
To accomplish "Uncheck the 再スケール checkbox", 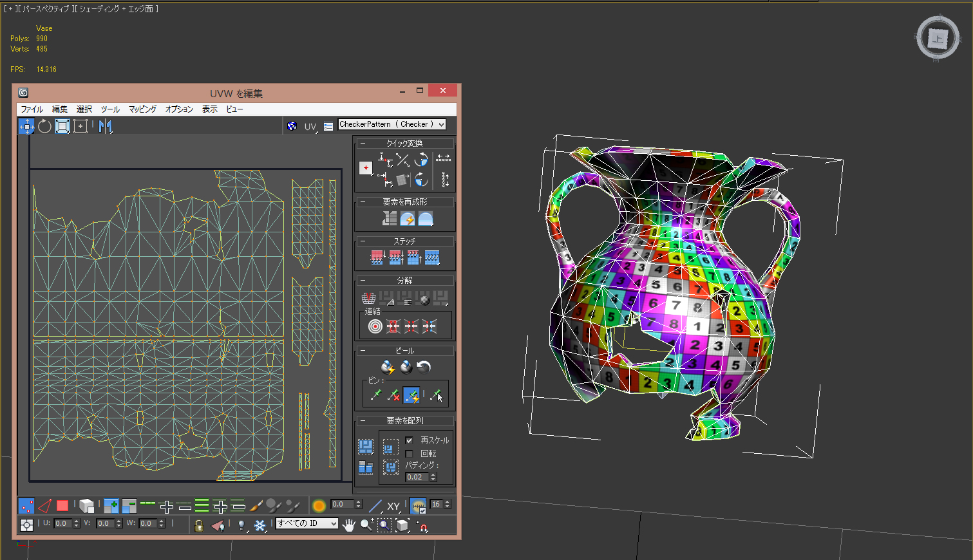I will (x=410, y=440).
